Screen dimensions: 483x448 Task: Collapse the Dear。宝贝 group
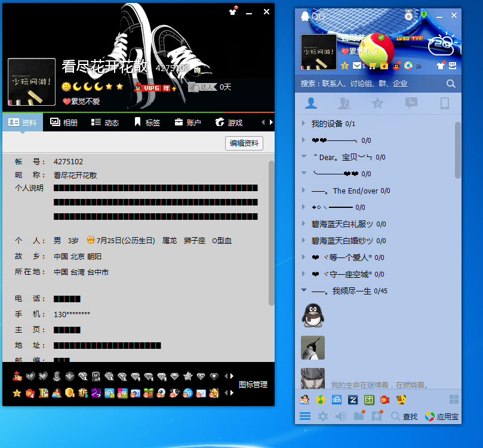304,157
